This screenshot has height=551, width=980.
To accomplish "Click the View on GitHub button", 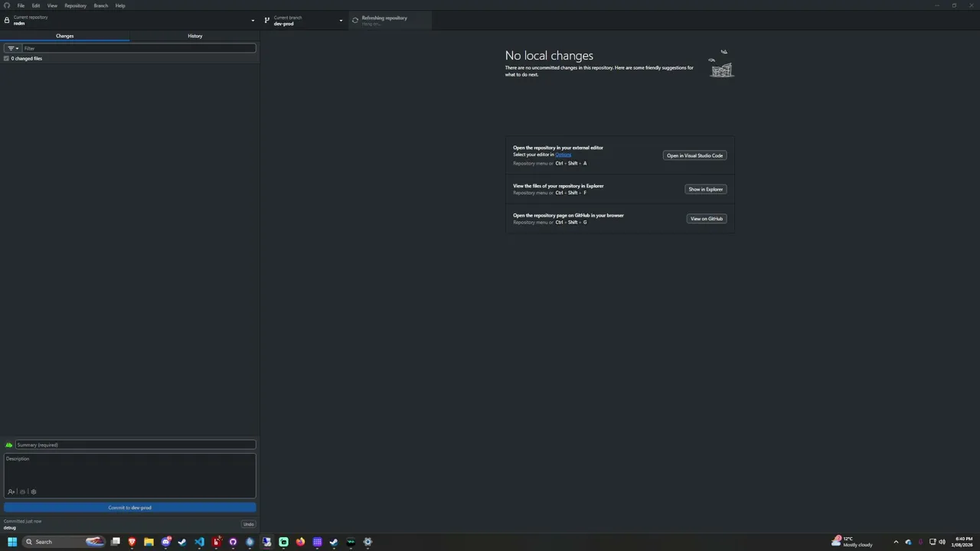I will [707, 219].
